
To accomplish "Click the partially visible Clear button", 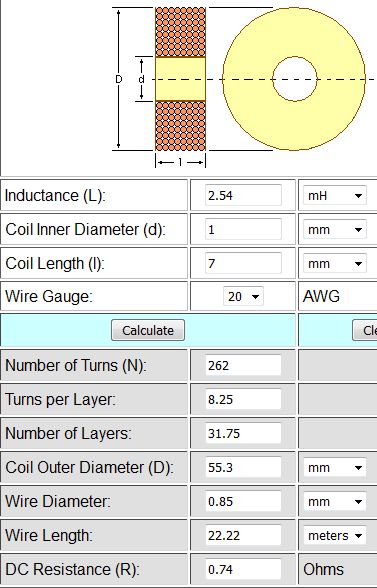I will pyautogui.click(x=365, y=330).
